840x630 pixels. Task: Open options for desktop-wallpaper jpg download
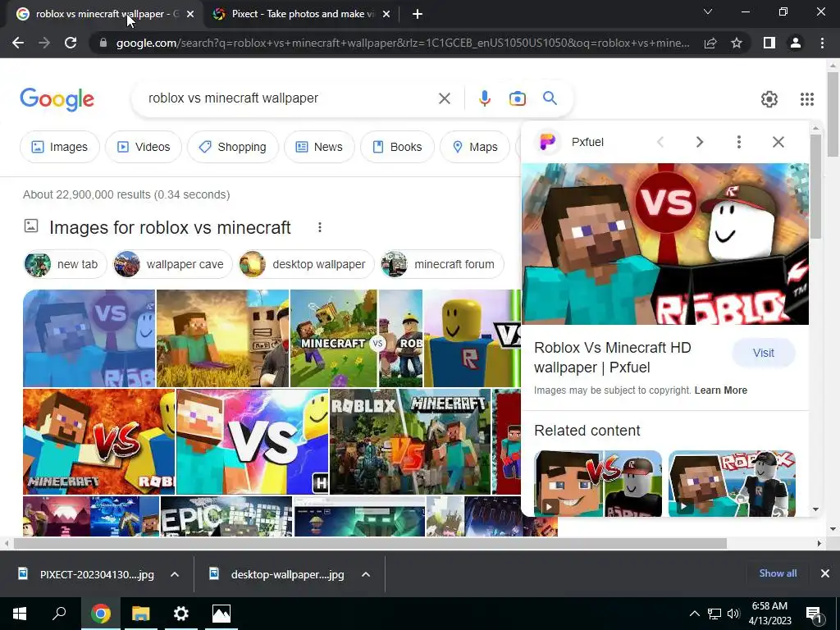tap(366, 574)
